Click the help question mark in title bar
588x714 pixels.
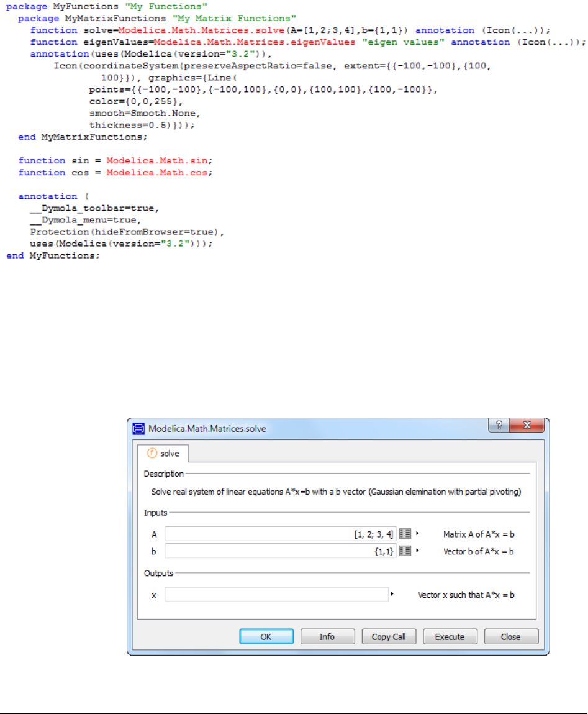point(499,425)
